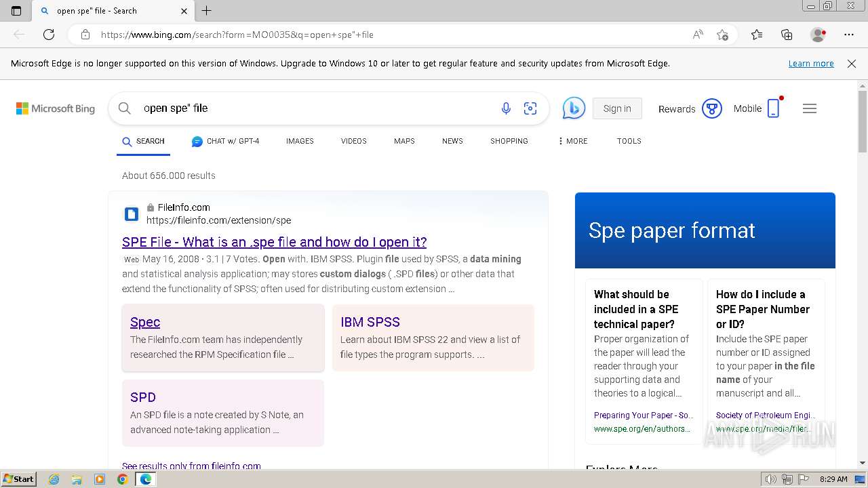Open the Favorites list
Image resolution: width=868 pixels, height=488 pixels.
point(757,35)
